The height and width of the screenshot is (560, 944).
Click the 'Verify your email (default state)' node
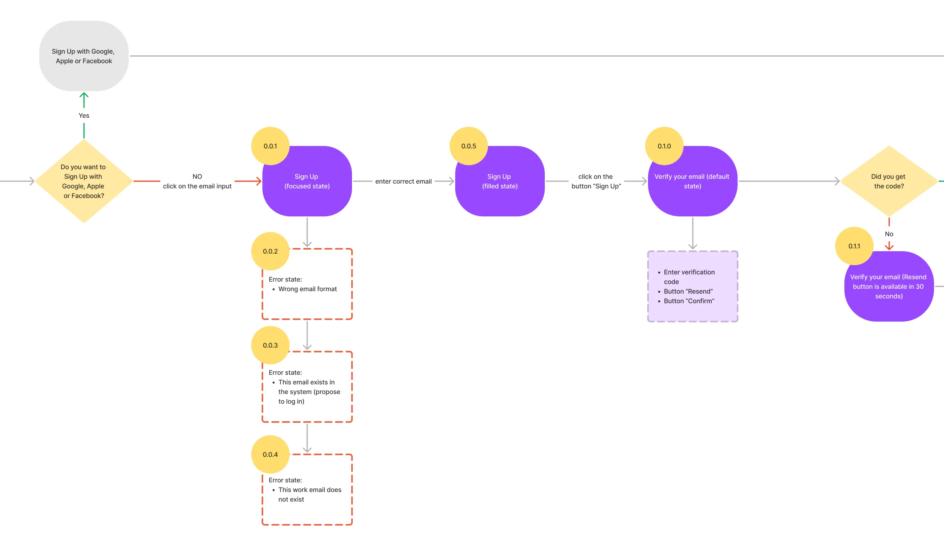tap(692, 181)
